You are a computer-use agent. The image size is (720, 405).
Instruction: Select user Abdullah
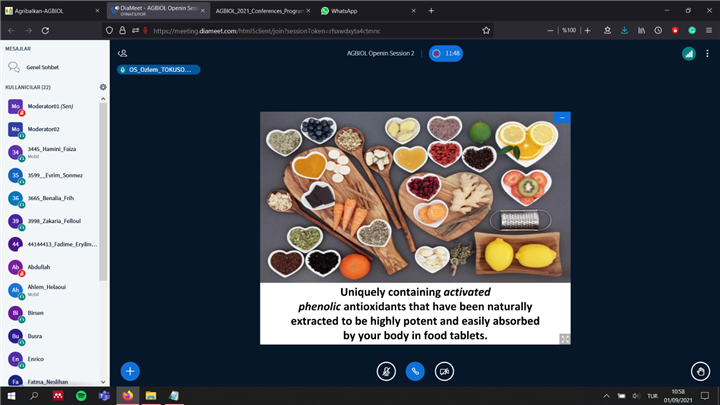tap(52, 267)
